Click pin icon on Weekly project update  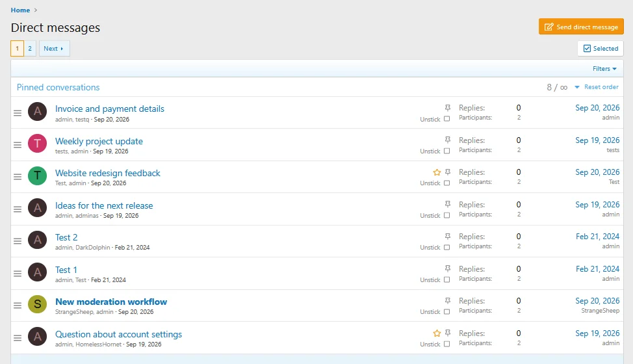[448, 140]
